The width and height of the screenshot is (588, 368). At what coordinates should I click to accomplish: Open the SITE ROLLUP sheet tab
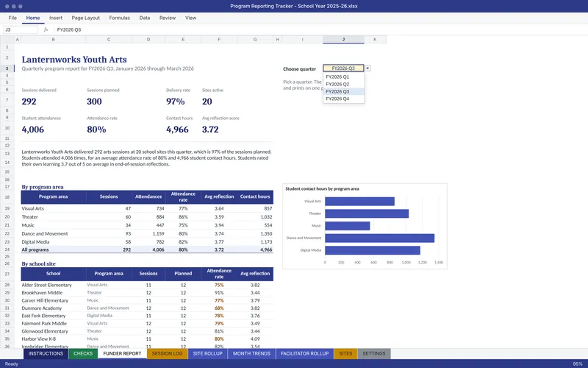[x=207, y=354]
